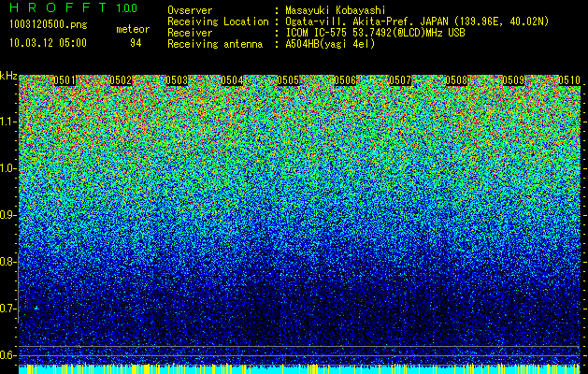This screenshot has width=588, height=374.
Task: Click the 0.6 frequency axis label
Action: pos(7,355)
